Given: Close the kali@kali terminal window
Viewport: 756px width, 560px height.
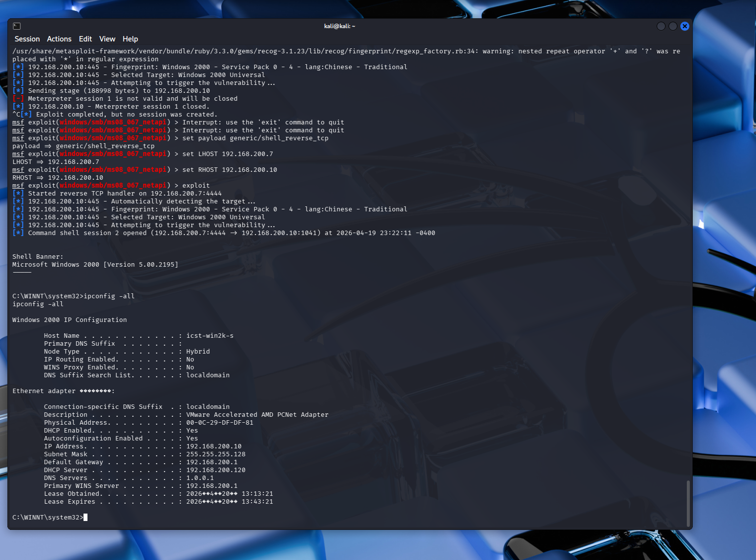Looking at the screenshot, I should click(x=685, y=26).
